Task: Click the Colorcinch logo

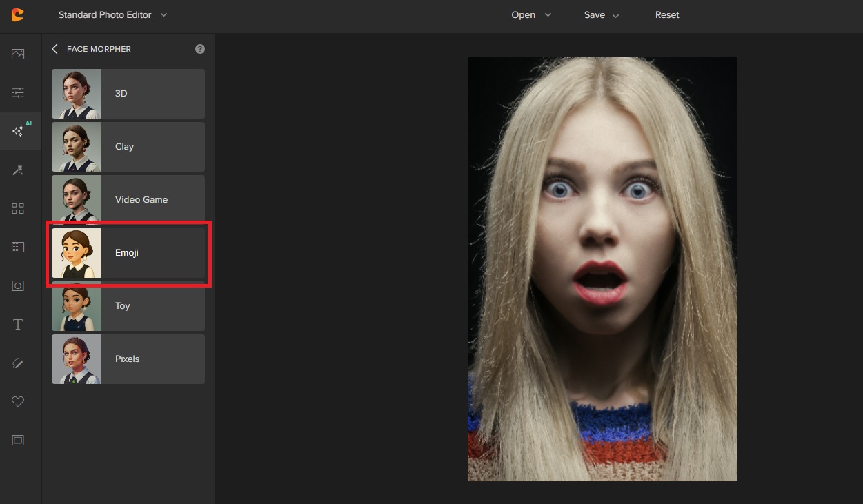Action: [18, 14]
